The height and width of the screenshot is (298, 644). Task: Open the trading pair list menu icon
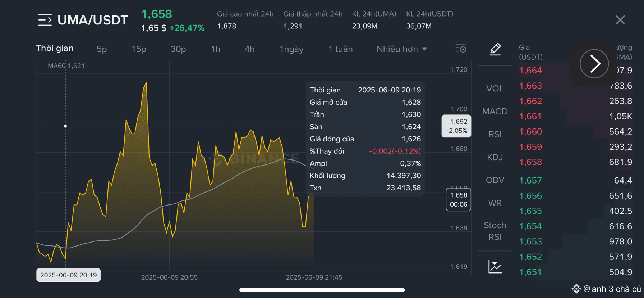[45, 20]
